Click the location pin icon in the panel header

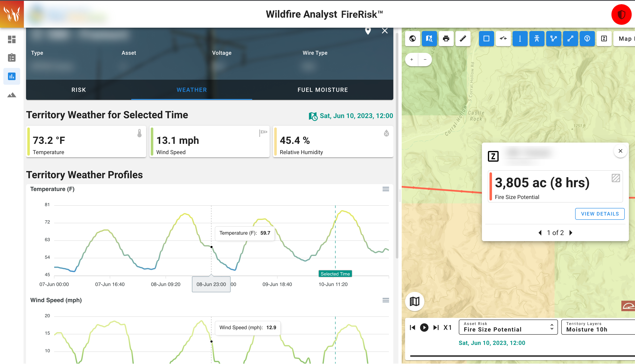(x=368, y=31)
